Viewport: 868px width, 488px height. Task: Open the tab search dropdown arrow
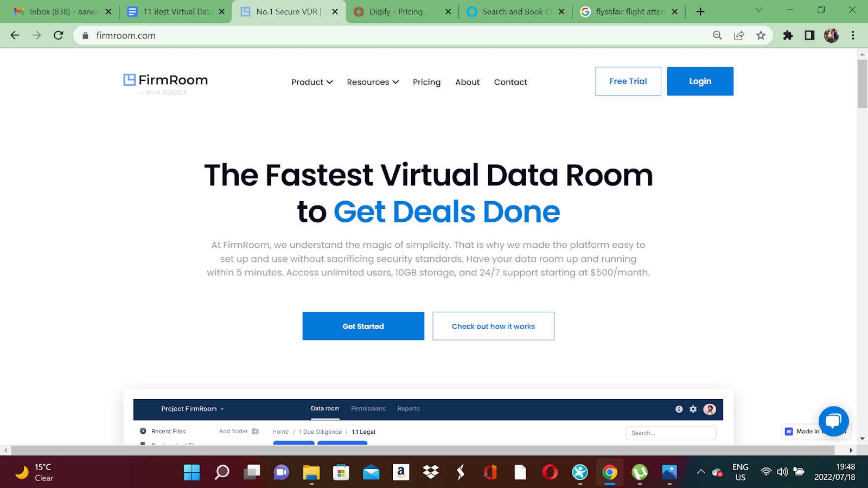[x=759, y=10]
